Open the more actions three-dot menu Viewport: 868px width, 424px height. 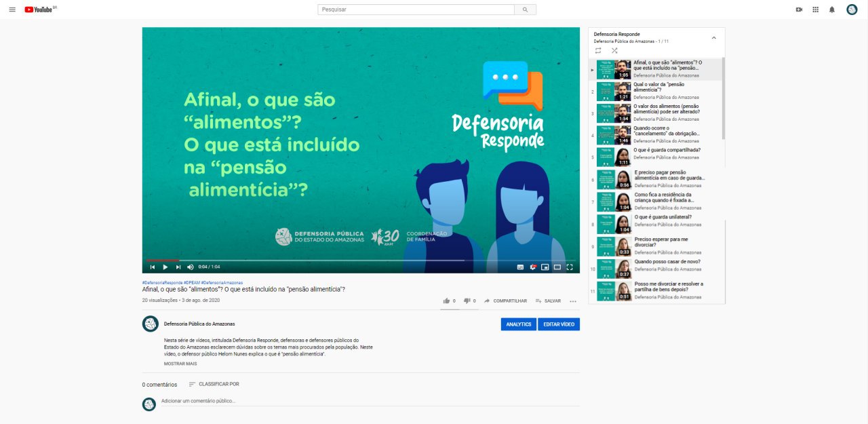(x=573, y=301)
